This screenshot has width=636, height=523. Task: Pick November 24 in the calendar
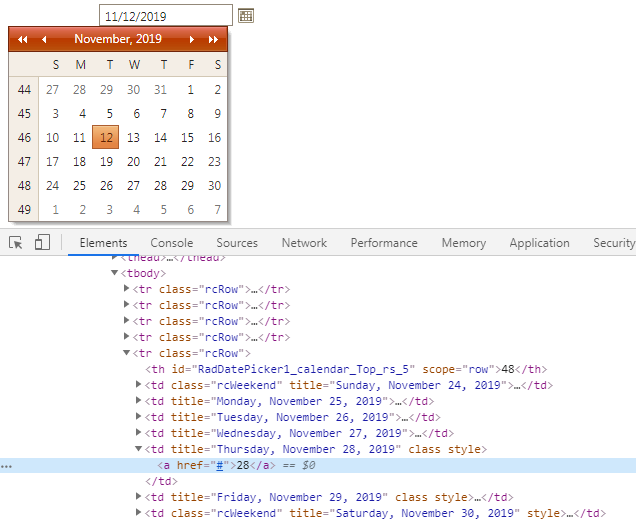(x=52, y=185)
